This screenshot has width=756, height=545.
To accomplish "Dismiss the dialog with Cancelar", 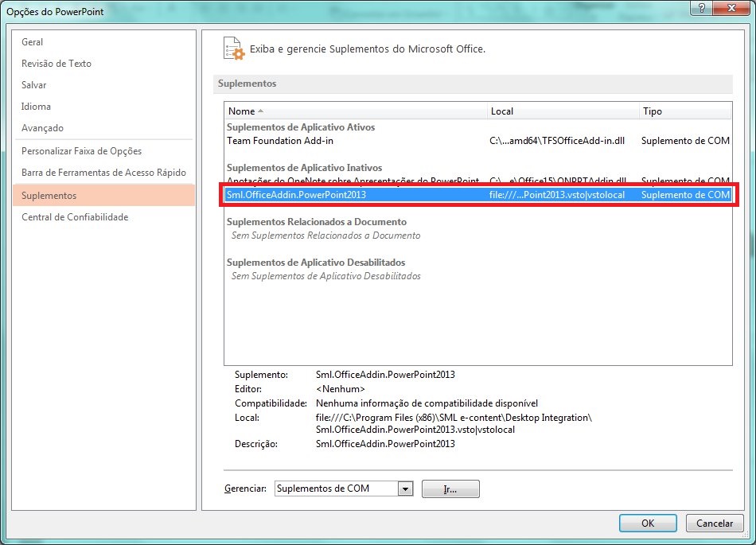I will (714, 523).
